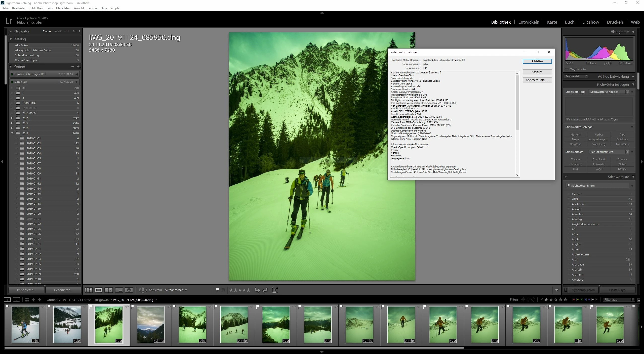
Task: Select the XY compare view icon
Action: [x=108, y=290]
